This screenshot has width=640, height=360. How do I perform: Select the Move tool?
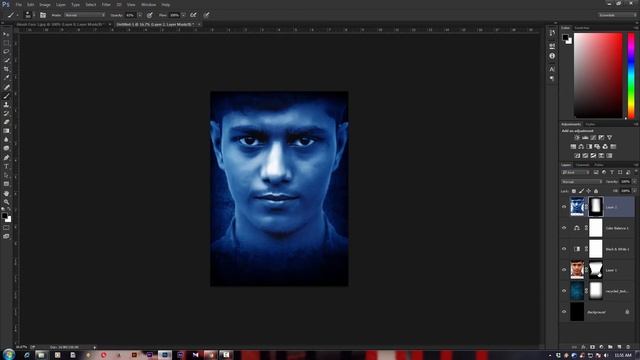tap(6, 34)
